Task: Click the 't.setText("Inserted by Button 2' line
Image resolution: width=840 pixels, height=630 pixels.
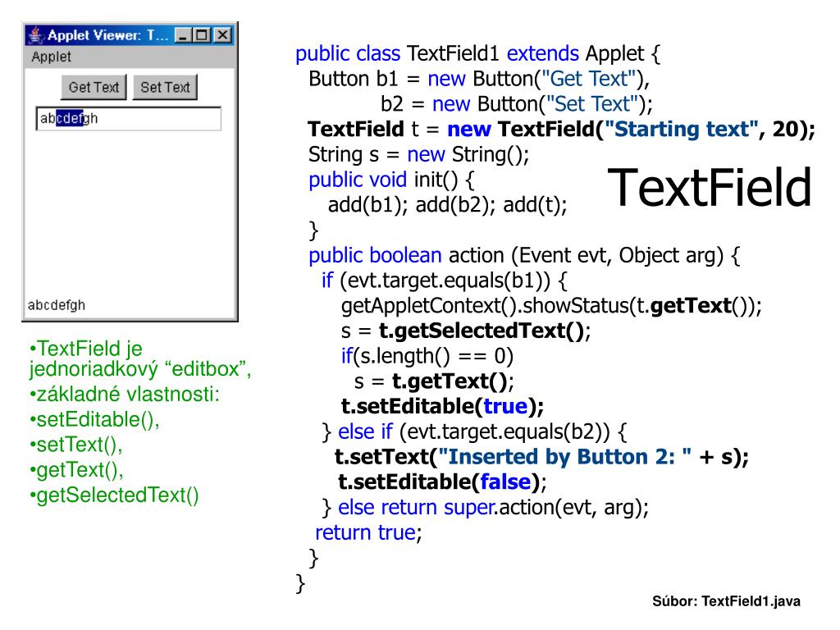Action: coord(541,456)
